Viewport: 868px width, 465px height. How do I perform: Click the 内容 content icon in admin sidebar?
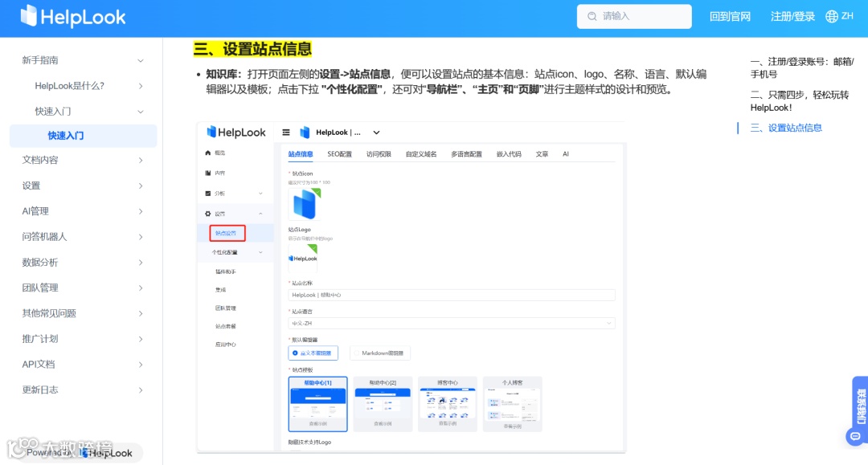point(207,173)
